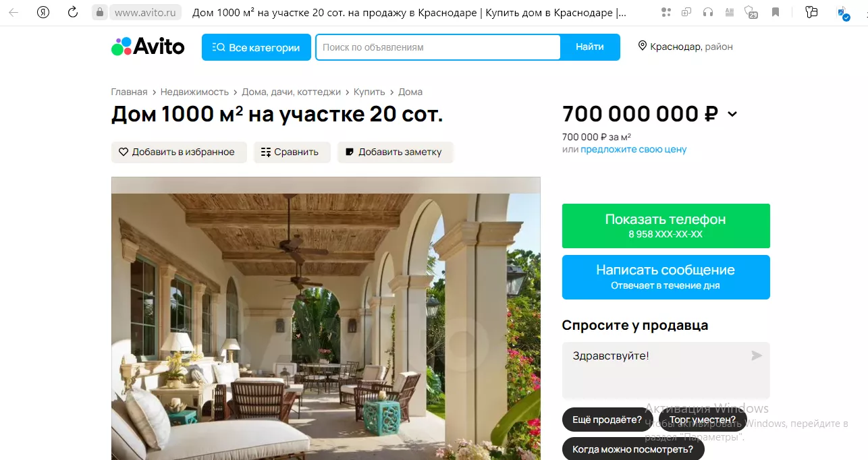Expand the price dropdown arrow next to 700 000 000 ₽
Viewport: 868px width, 460px height.
pos(732,115)
